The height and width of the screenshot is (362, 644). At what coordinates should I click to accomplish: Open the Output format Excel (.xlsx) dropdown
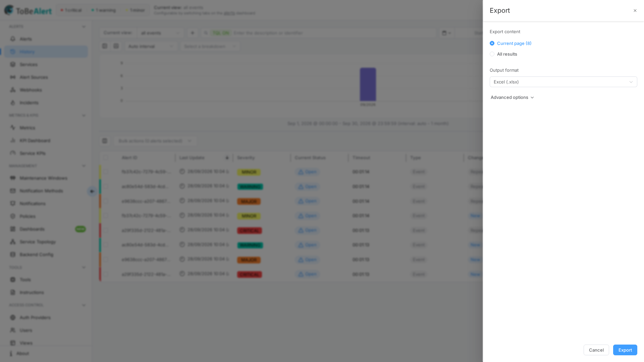[563, 82]
